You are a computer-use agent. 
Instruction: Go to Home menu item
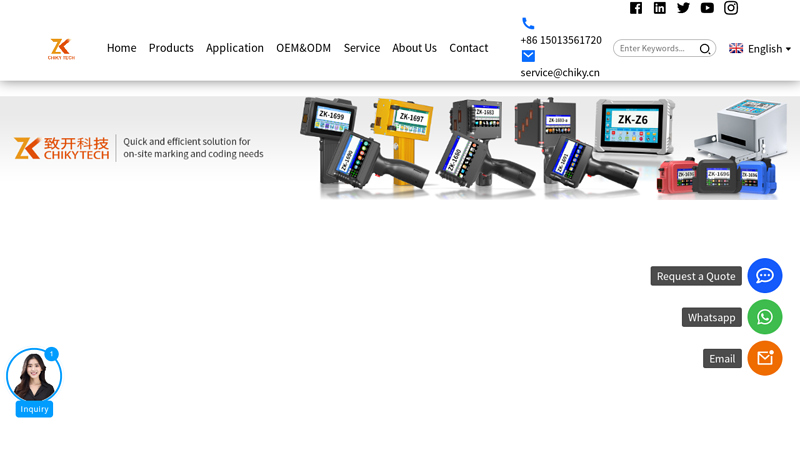[x=121, y=48]
